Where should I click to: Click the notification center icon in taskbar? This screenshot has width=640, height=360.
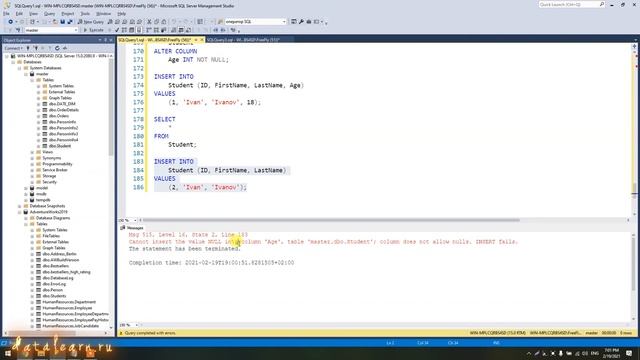tap(629, 353)
